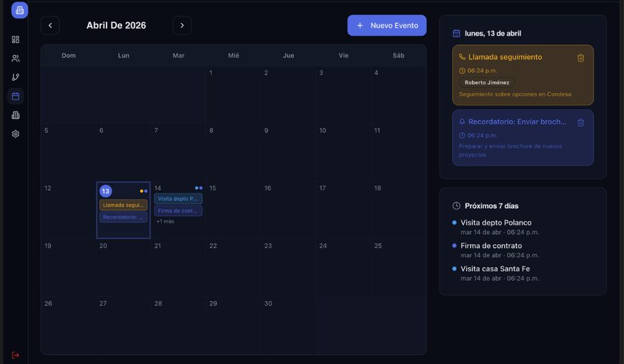The image size is (624, 364).
Task: Select day 16 in the calendar
Action: [288, 210]
